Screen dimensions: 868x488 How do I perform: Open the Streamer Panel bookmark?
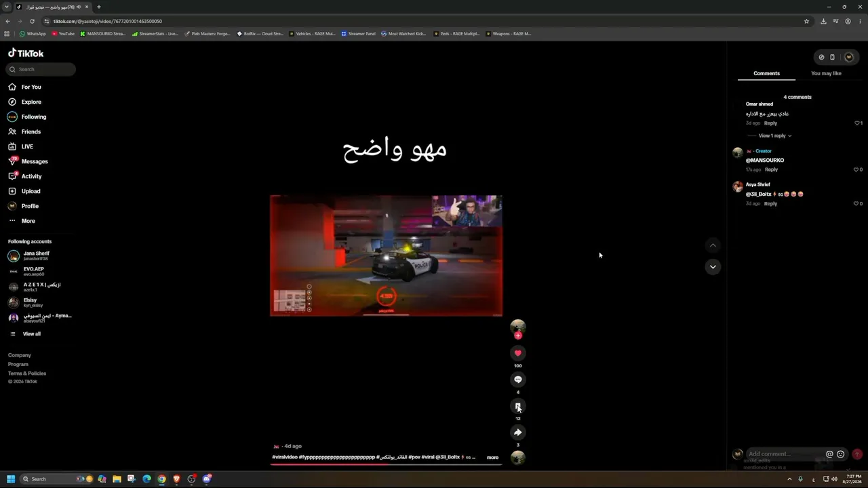click(x=358, y=33)
